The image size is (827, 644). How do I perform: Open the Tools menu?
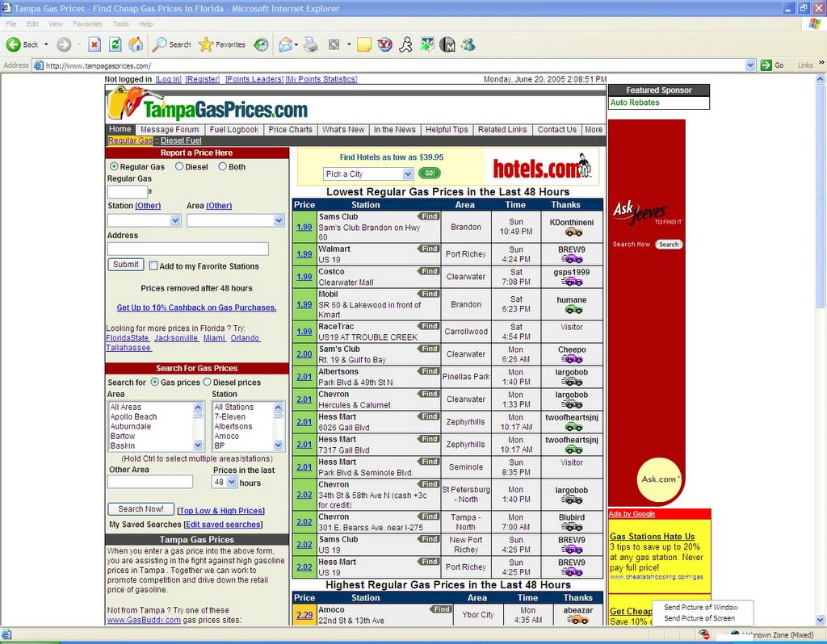[120, 24]
